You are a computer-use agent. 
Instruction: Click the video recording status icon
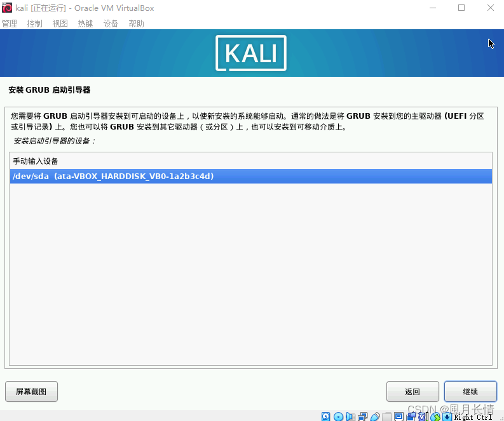pos(411,417)
